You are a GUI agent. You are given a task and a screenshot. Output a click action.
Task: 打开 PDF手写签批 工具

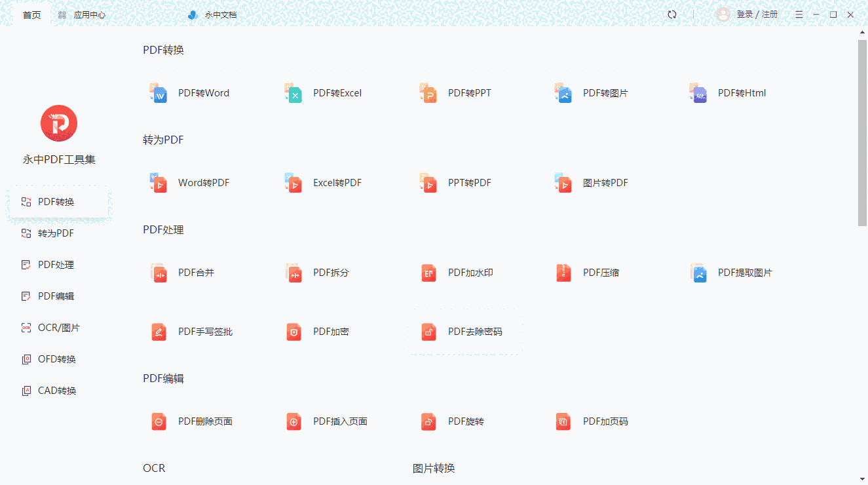195,332
